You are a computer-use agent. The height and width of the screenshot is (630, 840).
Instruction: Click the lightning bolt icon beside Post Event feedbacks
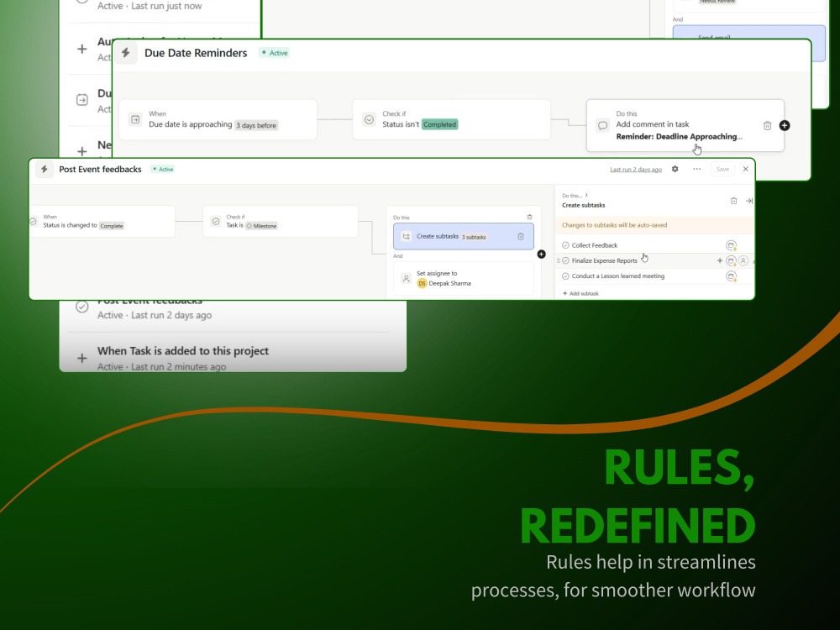coord(45,170)
